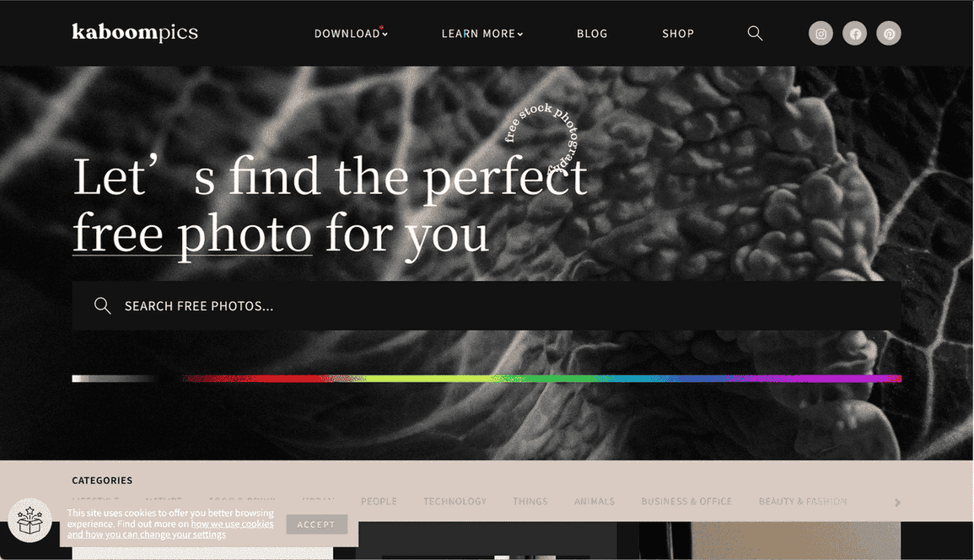Viewport: 974px width, 560px height.
Task: Open the Instagram social icon
Action: 821,34
